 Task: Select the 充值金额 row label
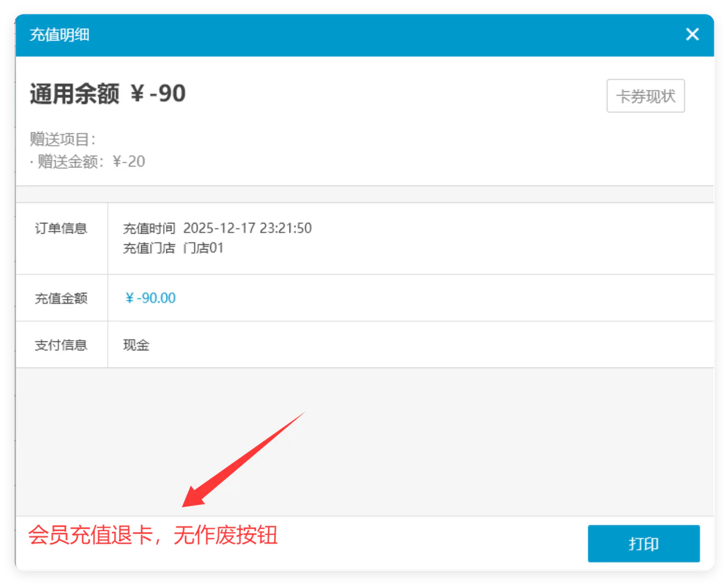61,298
